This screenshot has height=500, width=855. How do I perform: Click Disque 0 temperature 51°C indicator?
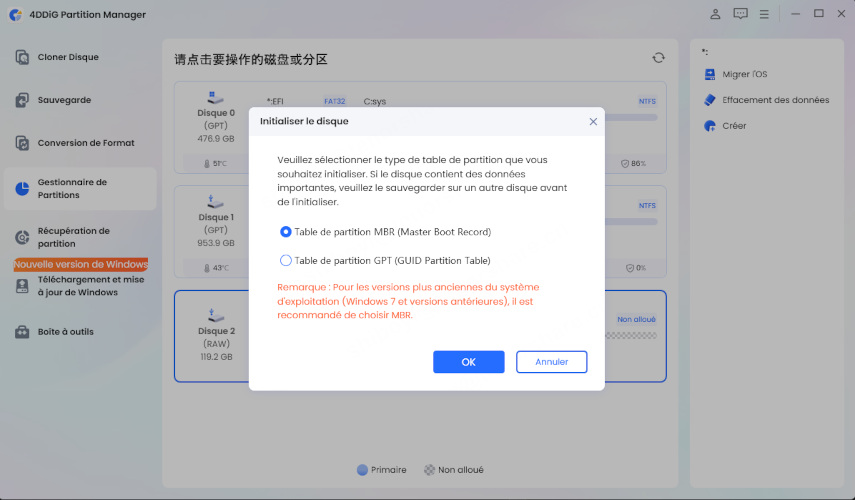click(x=215, y=164)
